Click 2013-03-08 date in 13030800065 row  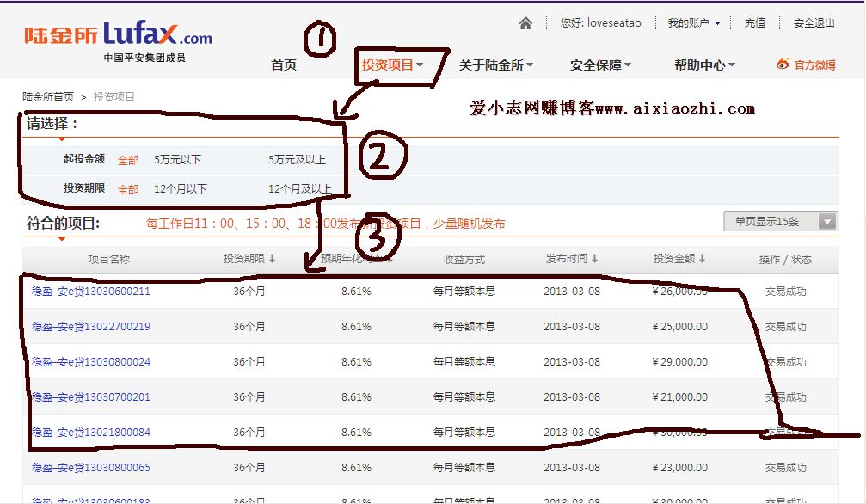(x=572, y=468)
